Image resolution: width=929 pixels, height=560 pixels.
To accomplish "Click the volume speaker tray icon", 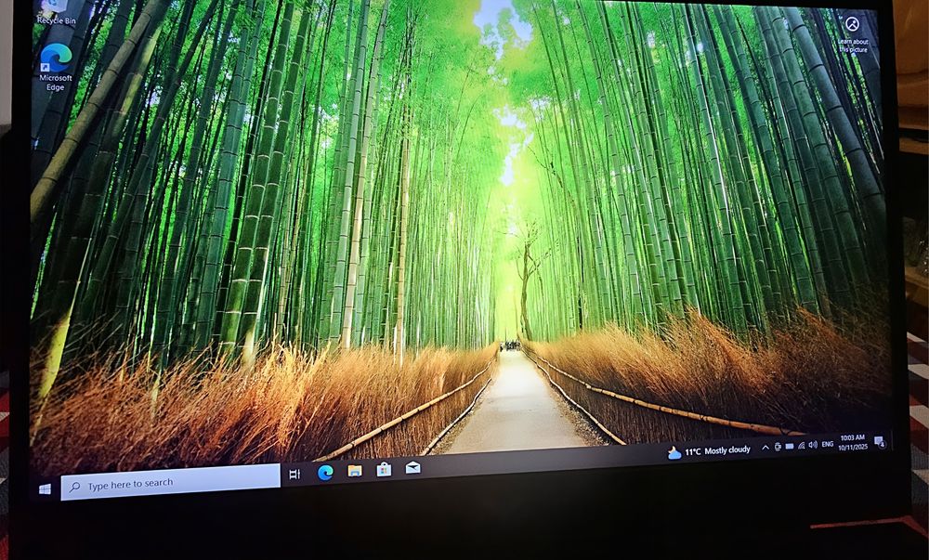I will coord(812,445).
